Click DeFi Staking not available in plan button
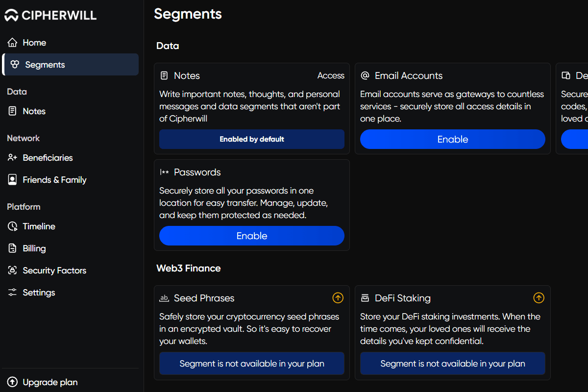This screenshot has width=588, height=392. tap(453, 364)
